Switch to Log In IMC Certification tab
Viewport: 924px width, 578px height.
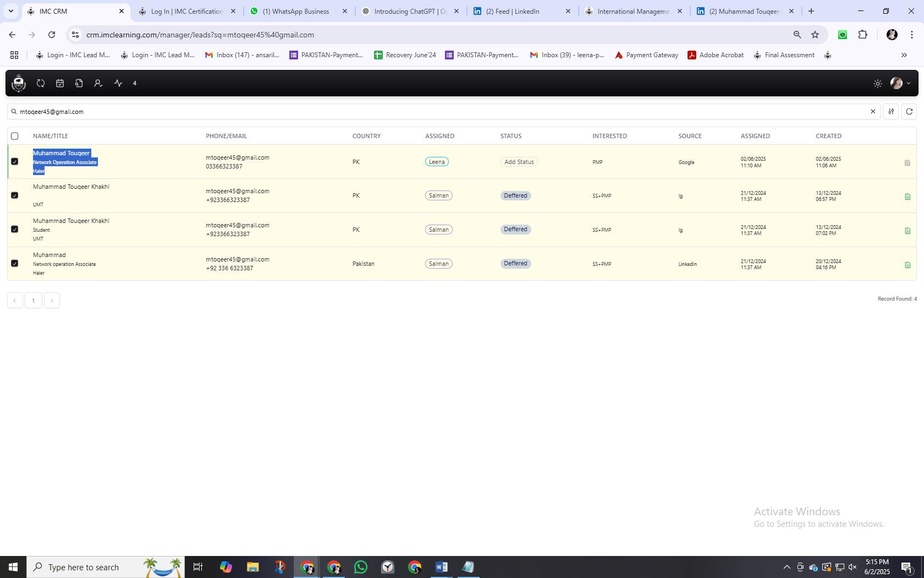tap(187, 11)
